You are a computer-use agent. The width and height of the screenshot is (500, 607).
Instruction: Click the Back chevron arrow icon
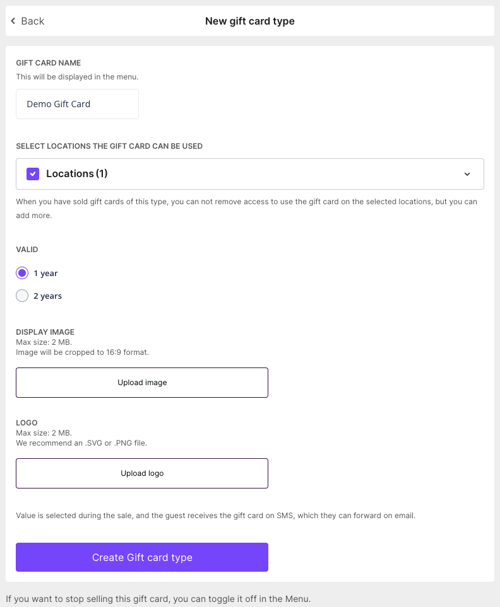13,21
